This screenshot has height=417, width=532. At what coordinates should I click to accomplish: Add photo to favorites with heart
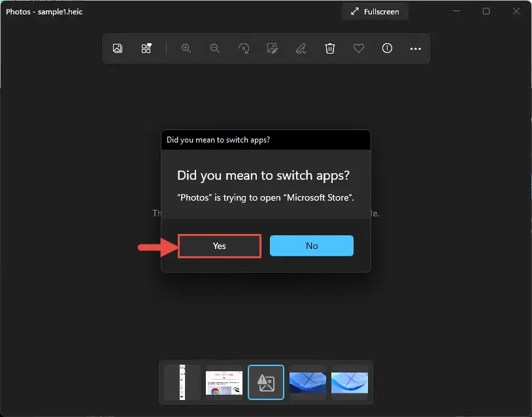pos(359,48)
